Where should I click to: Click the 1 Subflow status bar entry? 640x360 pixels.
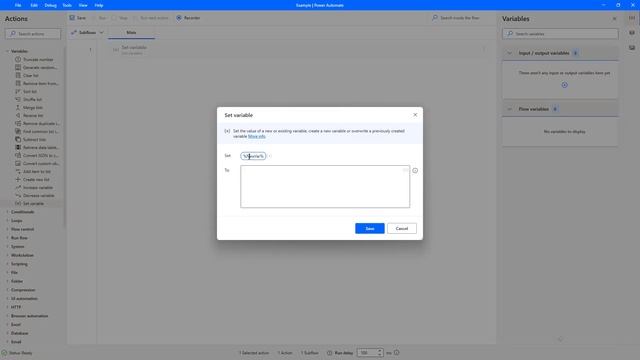(309, 353)
